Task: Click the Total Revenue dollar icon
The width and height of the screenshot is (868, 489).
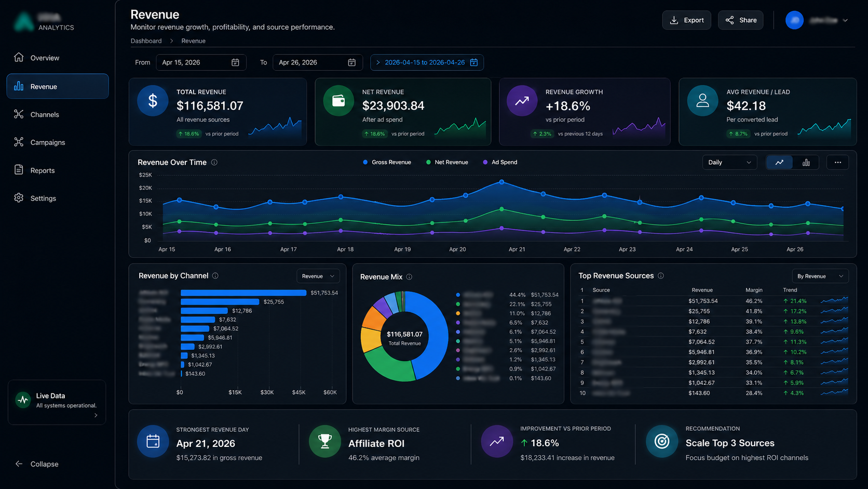Action: click(x=153, y=101)
